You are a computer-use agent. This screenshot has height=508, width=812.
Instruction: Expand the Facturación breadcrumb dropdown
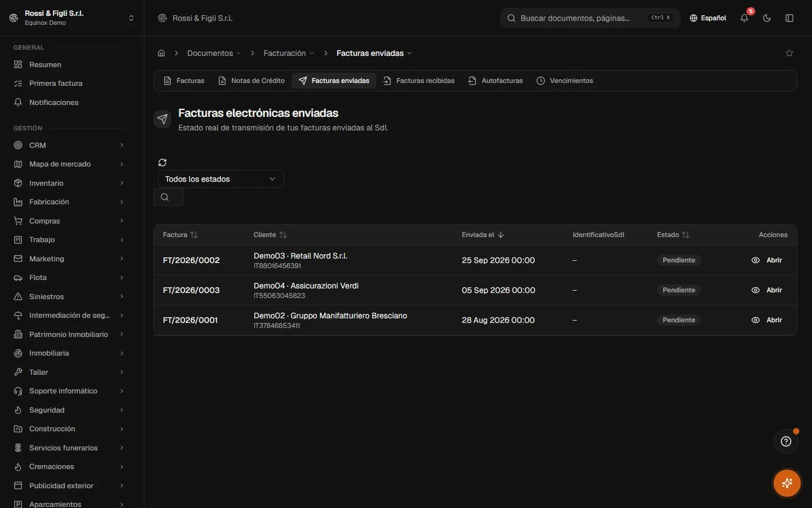click(289, 53)
